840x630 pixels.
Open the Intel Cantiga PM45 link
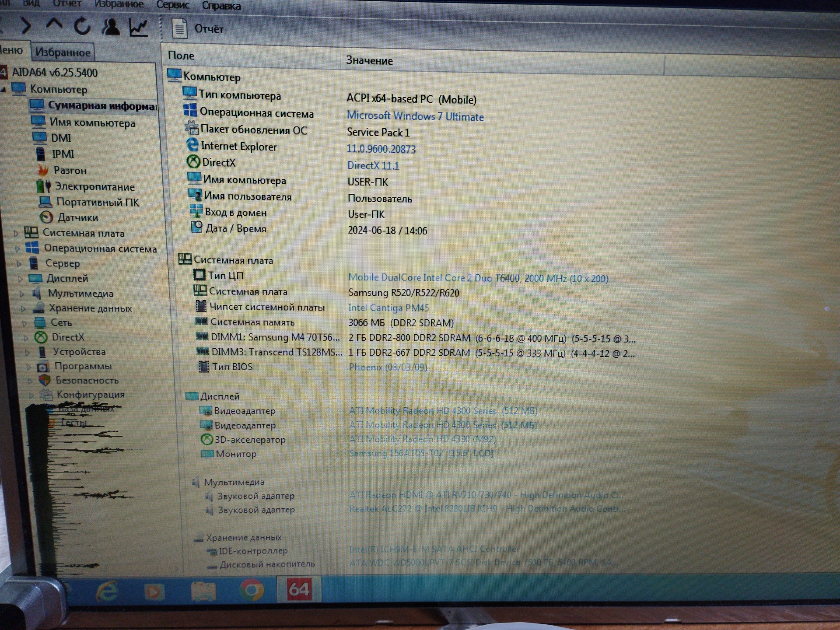(388, 308)
